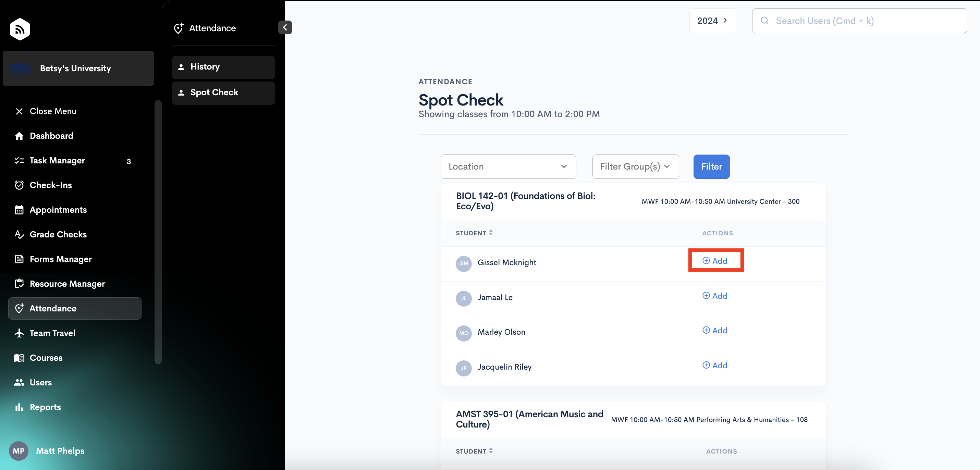This screenshot has width=980, height=470.
Task: Click the Reports bar chart icon
Action: [19, 407]
